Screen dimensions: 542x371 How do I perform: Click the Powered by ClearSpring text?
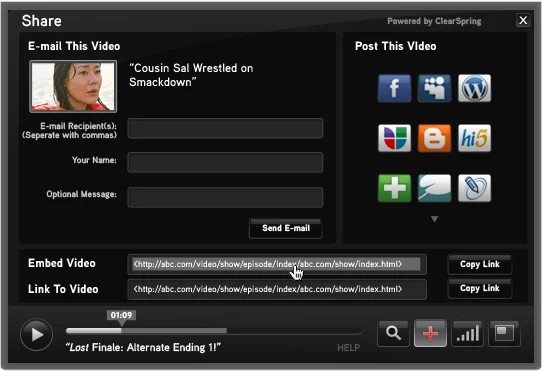434,21
